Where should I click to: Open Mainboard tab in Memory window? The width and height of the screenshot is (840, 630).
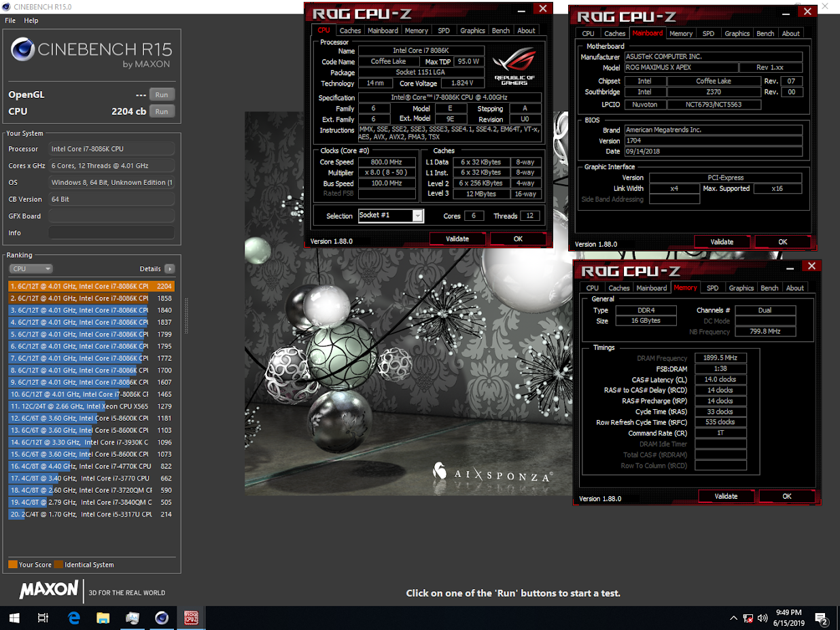click(652, 287)
